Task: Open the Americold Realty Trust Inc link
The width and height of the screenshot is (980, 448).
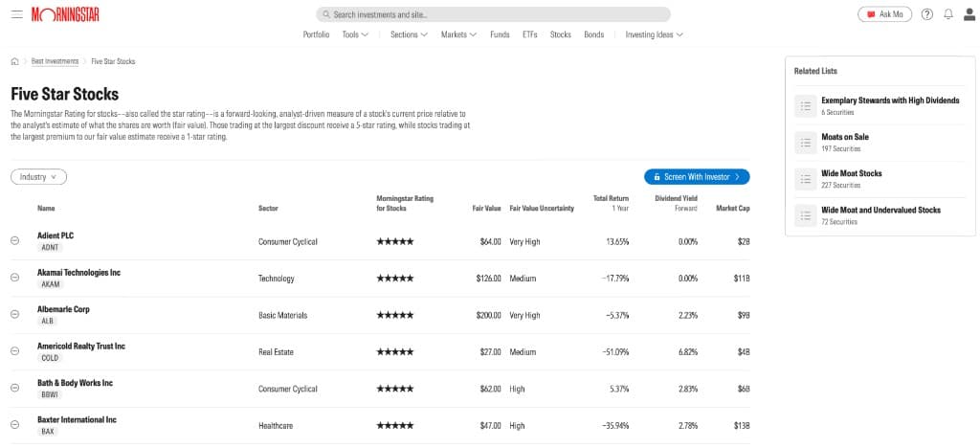Action: [x=81, y=347]
